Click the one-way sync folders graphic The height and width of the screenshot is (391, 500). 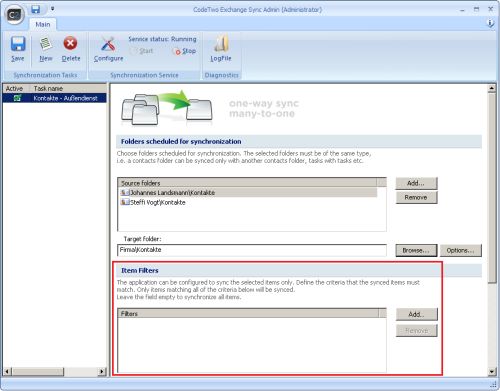click(x=167, y=108)
